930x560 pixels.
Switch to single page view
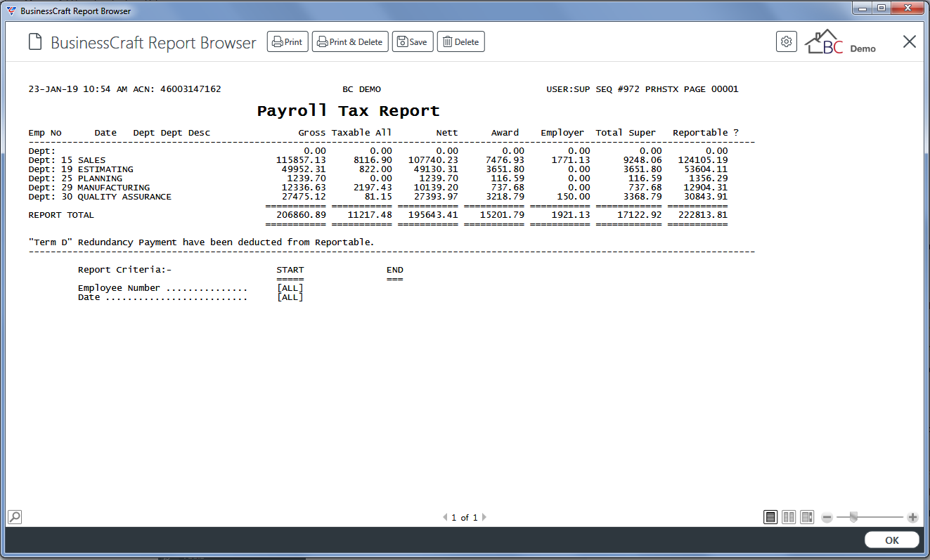click(770, 517)
